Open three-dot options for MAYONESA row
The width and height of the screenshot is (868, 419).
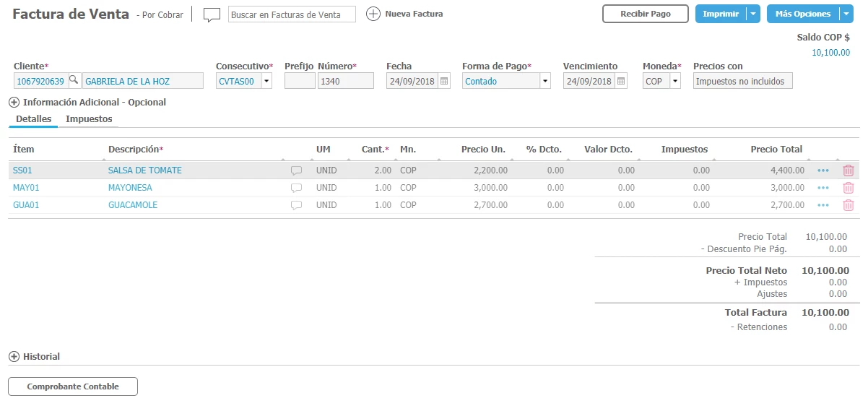823,188
